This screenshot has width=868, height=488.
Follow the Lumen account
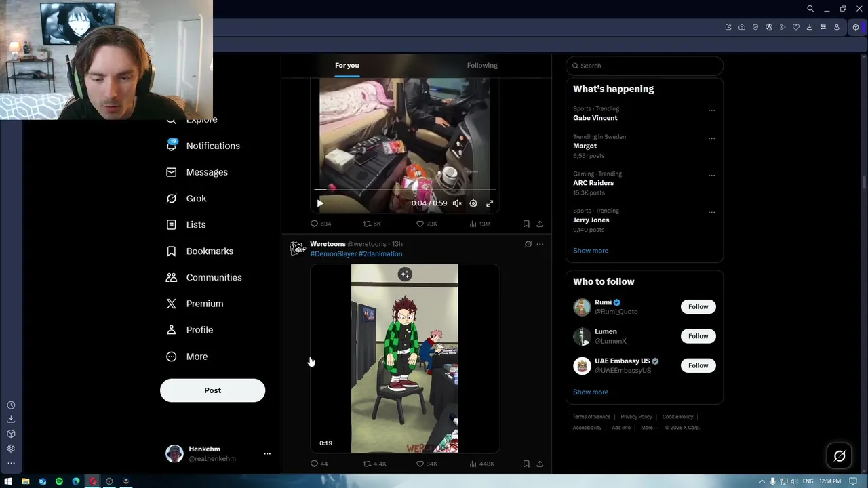(698, 336)
